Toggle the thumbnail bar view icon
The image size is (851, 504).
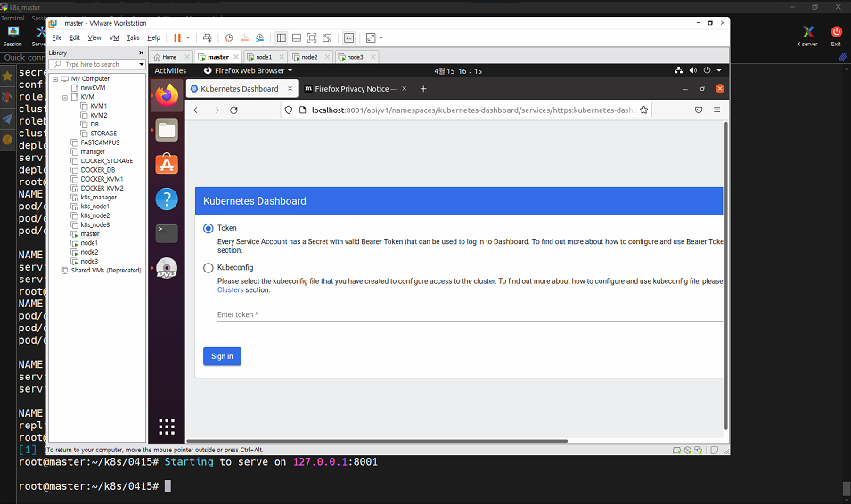[x=297, y=38]
